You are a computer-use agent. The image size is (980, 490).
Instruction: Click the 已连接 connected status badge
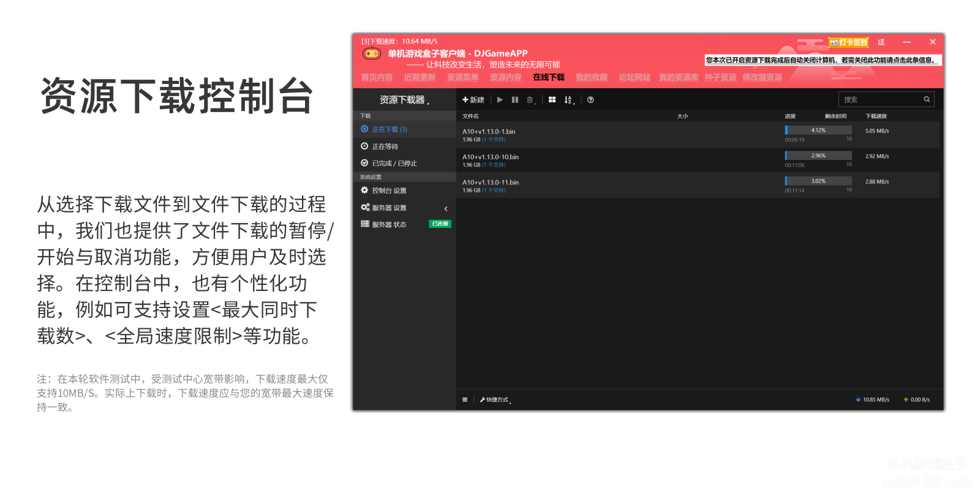(x=440, y=224)
